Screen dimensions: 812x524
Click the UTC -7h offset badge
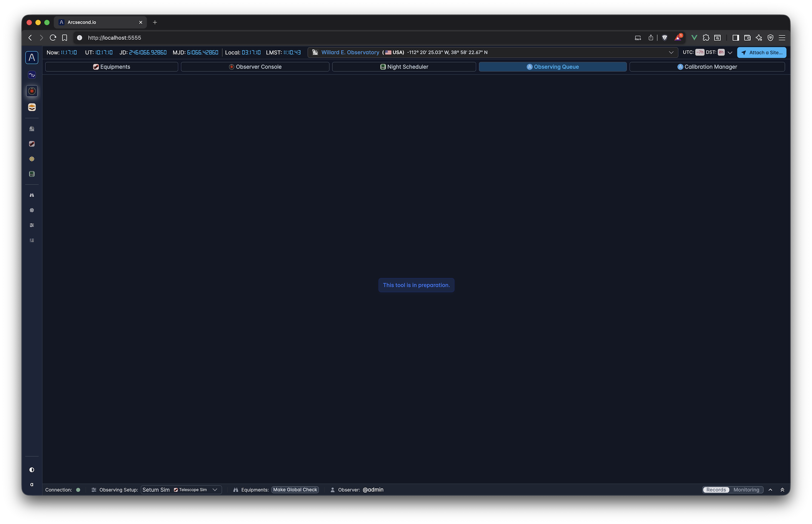[700, 52]
